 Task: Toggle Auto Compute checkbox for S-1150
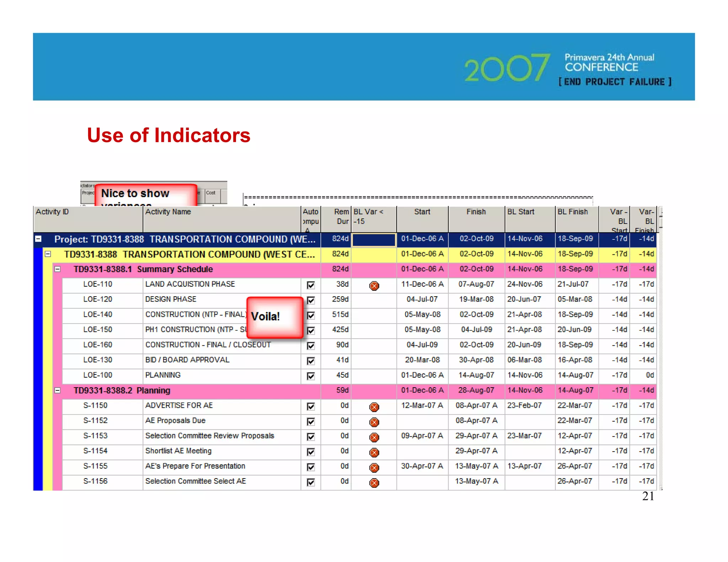[311, 406]
